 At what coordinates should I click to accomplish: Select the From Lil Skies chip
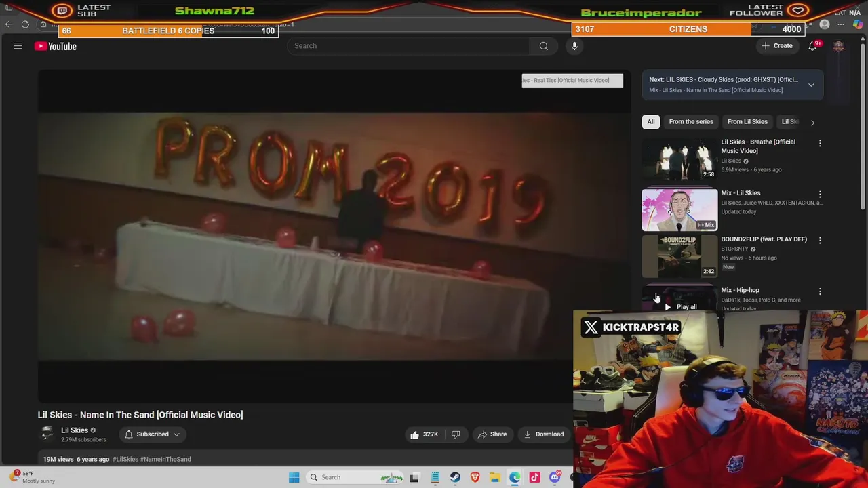click(747, 122)
